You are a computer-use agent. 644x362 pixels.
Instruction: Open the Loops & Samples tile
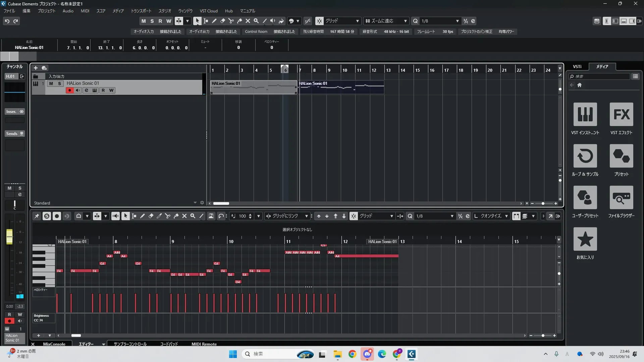(x=585, y=156)
